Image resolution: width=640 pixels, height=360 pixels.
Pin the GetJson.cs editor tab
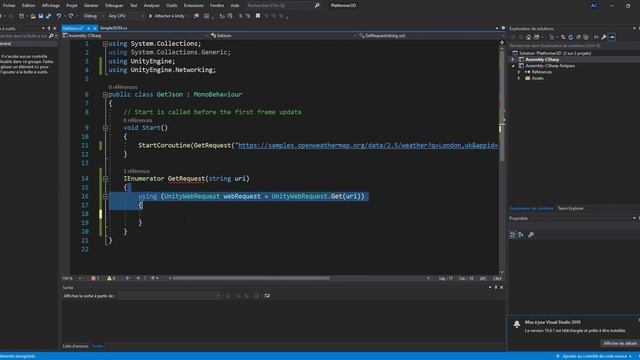tap(88, 28)
